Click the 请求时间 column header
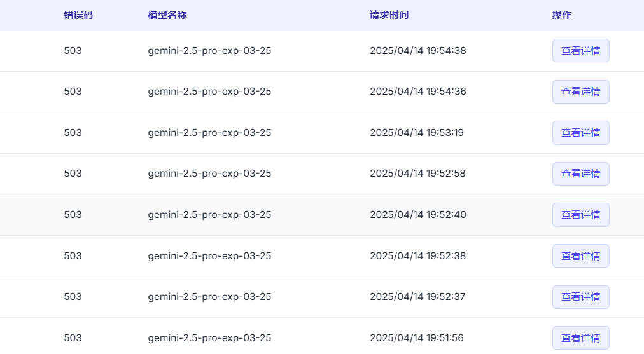The width and height of the screenshot is (644, 354). [x=389, y=15]
